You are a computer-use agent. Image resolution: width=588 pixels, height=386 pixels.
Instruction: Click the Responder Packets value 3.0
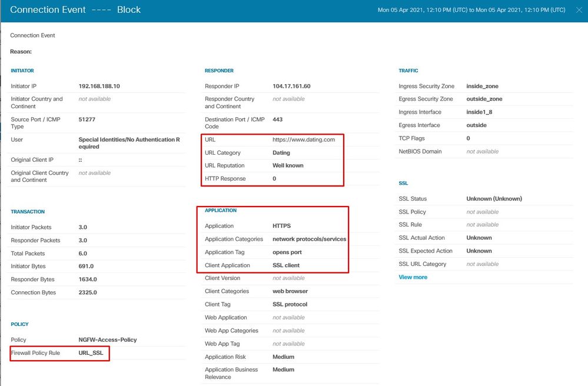(83, 241)
